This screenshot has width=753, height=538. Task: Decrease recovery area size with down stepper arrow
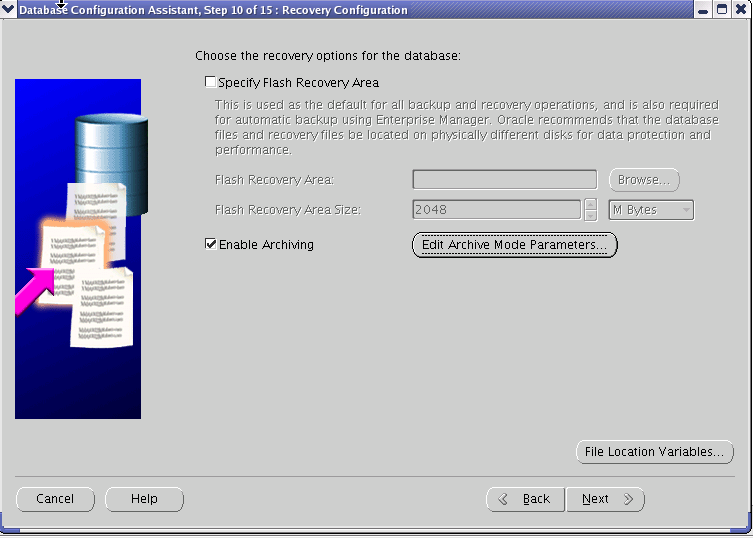[591, 216]
